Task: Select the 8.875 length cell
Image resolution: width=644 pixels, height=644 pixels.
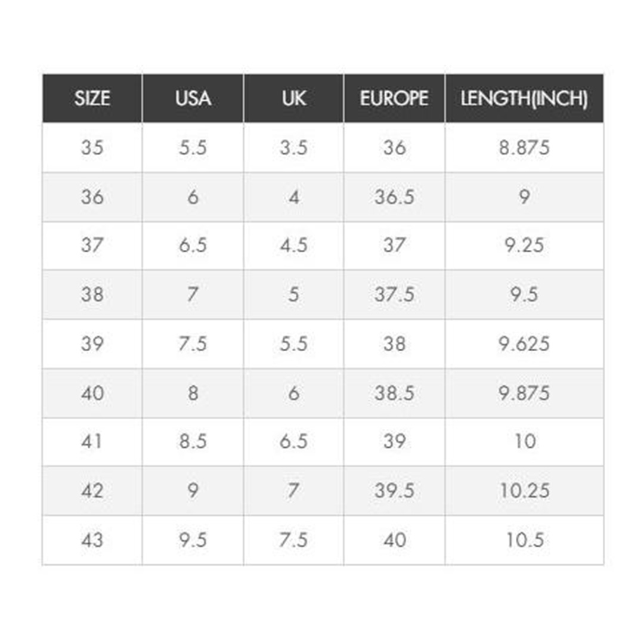Action: click(x=525, y=147)
